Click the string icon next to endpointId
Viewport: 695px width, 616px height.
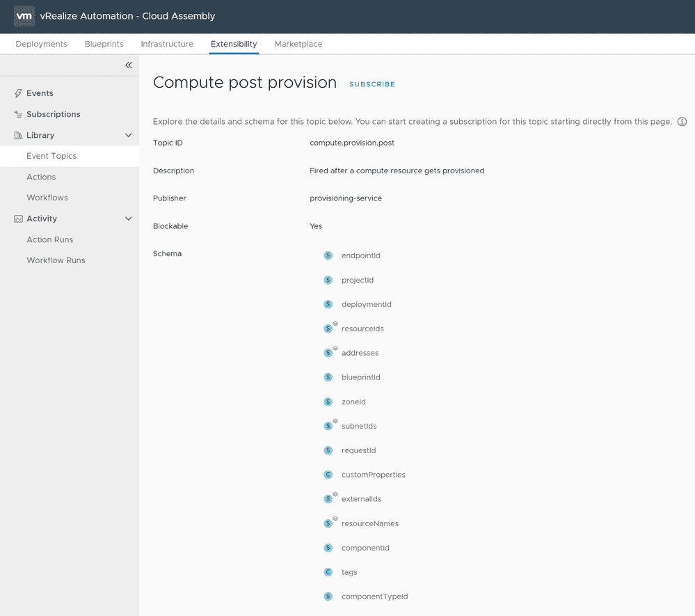click(x=328, y=255)
